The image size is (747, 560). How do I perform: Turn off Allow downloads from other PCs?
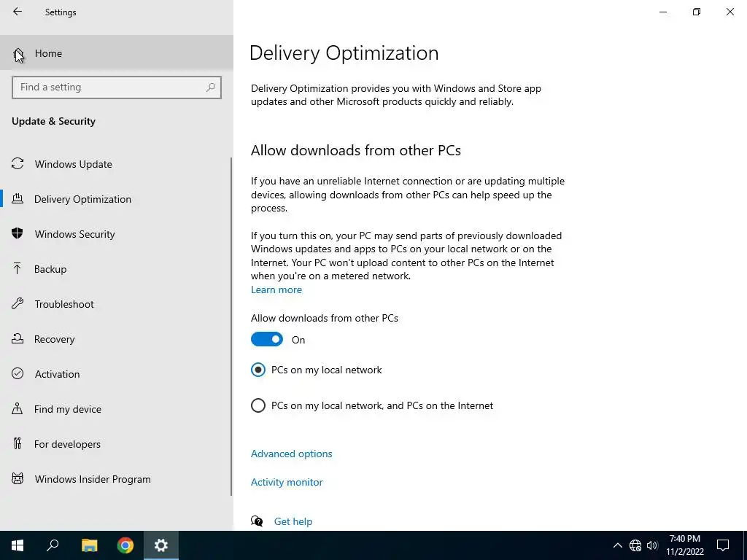[x=267, y=340]
